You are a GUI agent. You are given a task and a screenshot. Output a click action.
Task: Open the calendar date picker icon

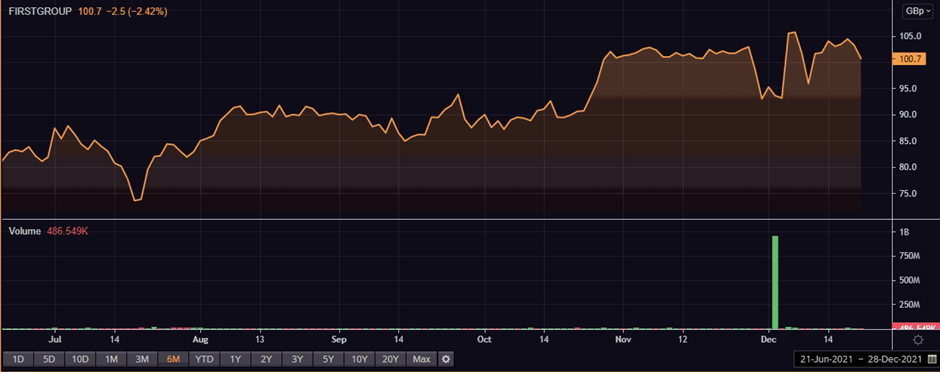[x=932, y=359]
